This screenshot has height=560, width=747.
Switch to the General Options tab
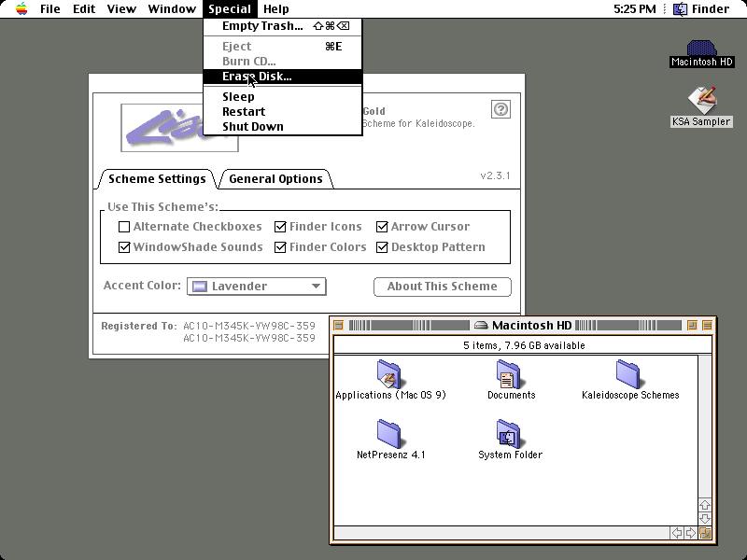[275, 179]
